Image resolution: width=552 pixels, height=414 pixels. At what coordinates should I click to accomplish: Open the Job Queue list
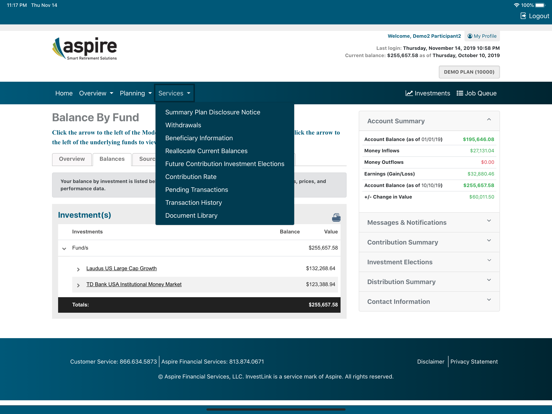coord(476,93)
